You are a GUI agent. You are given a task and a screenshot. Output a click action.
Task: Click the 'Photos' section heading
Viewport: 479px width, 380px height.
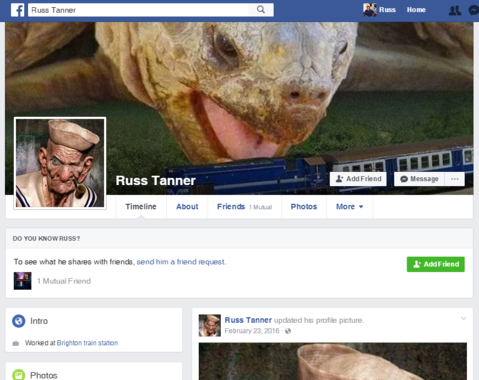tap(44, 375)
